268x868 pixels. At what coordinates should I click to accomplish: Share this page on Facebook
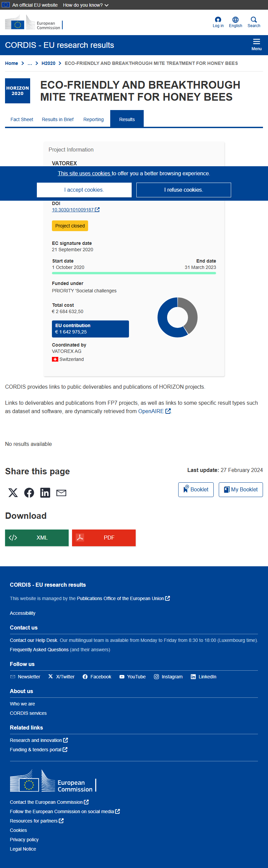[29, 493]
